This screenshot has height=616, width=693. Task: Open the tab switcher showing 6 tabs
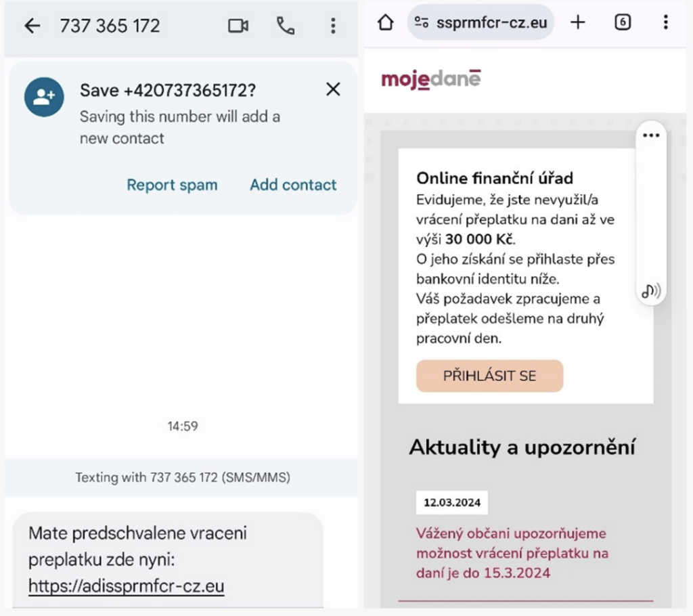[x=623, y=22]
